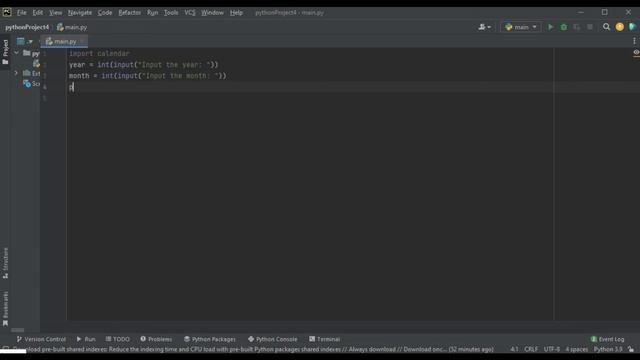Open the View menu
The image size is (640, 360).
point(56,13)
